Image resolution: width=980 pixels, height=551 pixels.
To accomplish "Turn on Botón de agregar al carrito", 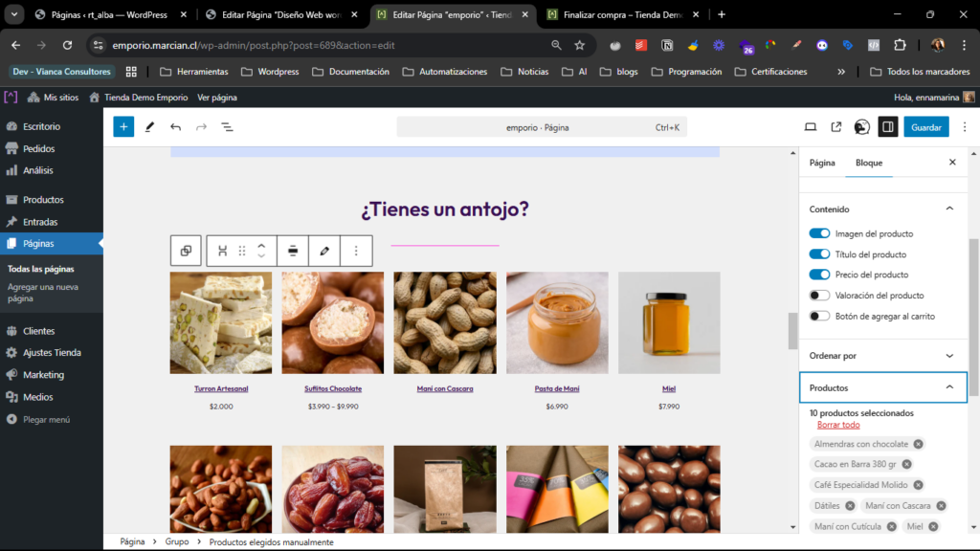I will (819, 316).
